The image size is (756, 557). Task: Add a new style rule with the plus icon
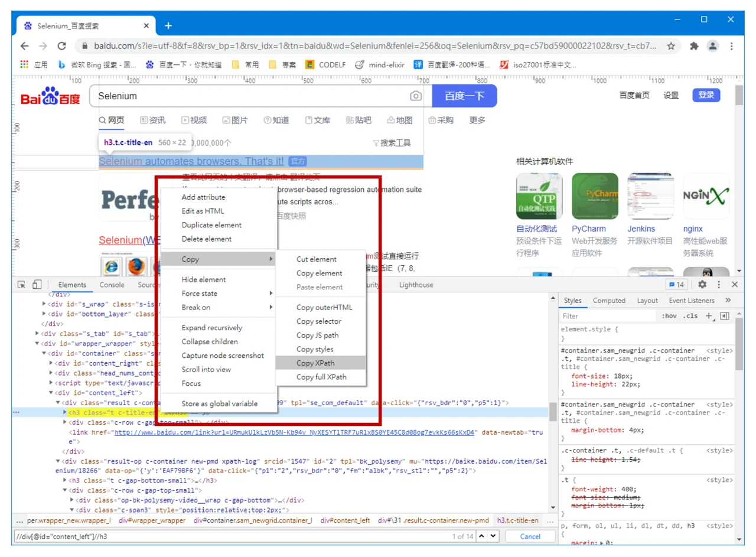point(709,316)
